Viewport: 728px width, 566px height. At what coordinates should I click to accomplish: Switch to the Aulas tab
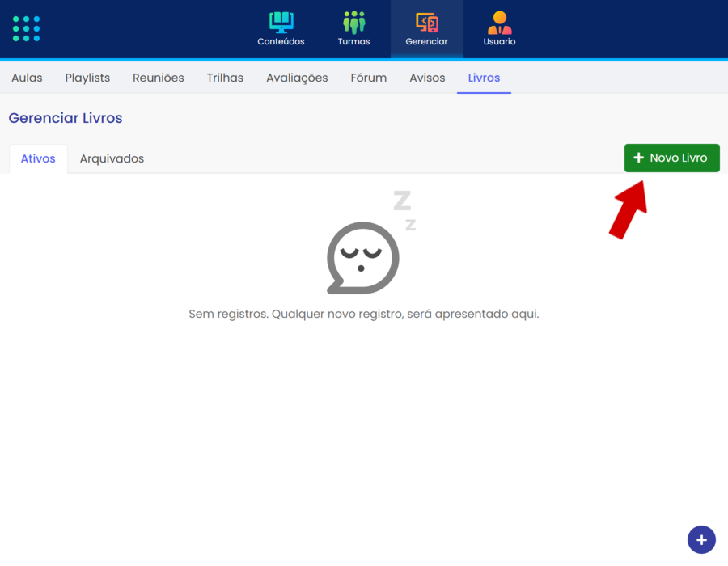point(27,78)
